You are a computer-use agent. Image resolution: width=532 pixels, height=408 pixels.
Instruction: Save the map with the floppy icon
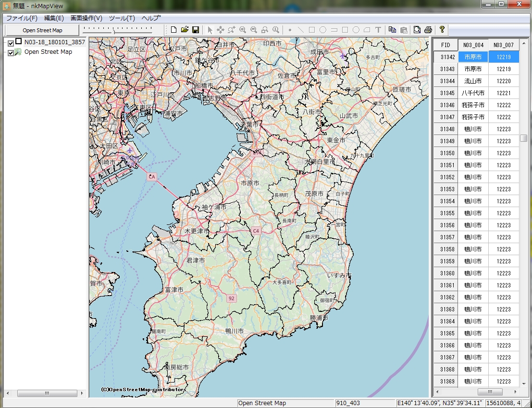point(196,30)
